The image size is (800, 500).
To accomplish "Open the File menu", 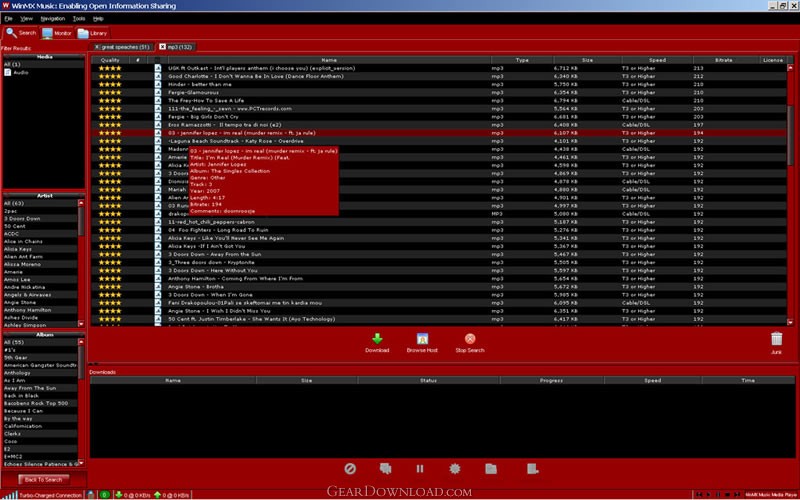I will click(8, 19).
